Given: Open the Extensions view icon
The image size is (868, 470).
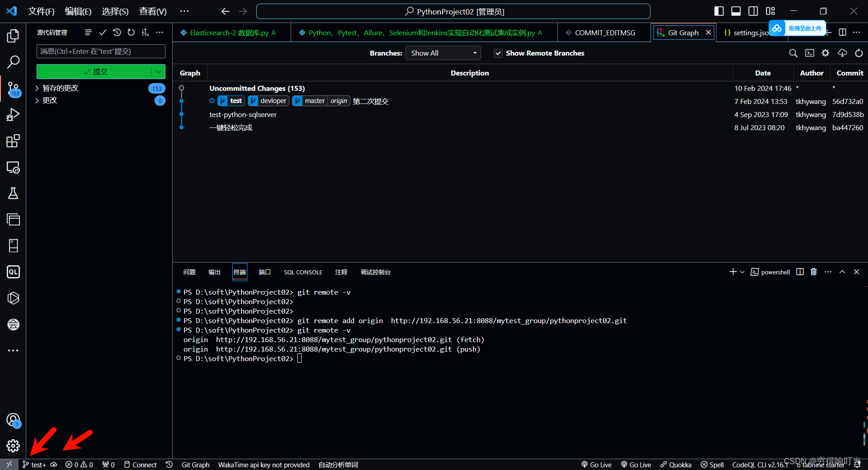Looking at the screenshot, I should [13, 141].
